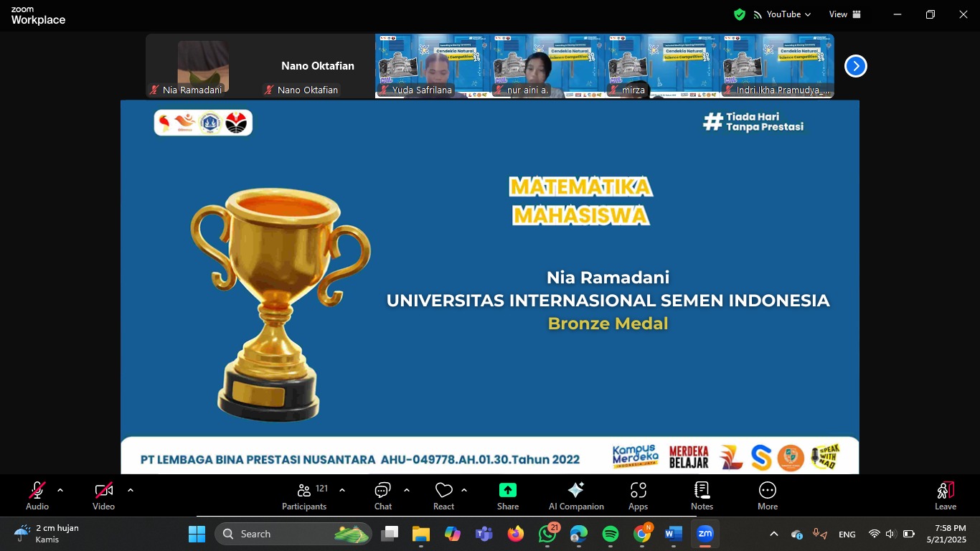The height and width of the screenshot is (551, 980).
Task: Open the React emoji menu
Action: pos(443,495)
